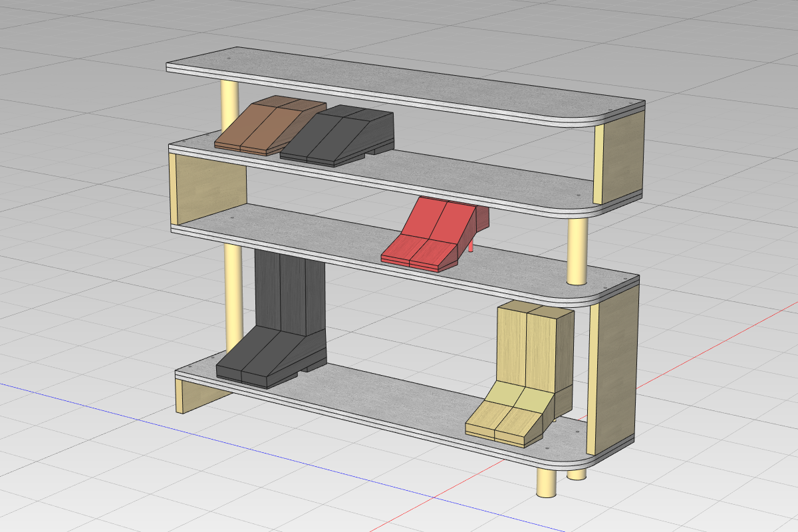Select the red high-heel shoes
Viewport: 798px width, 532px height.
[434, 235]
